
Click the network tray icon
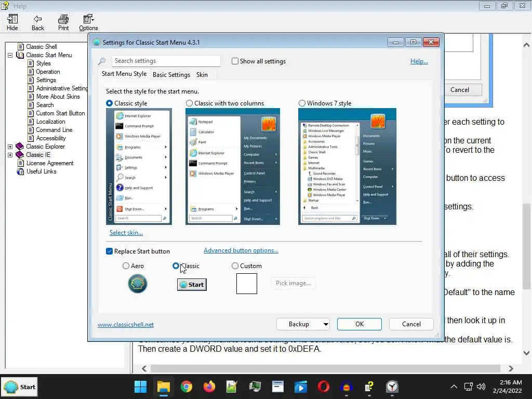tap(468, 387)
